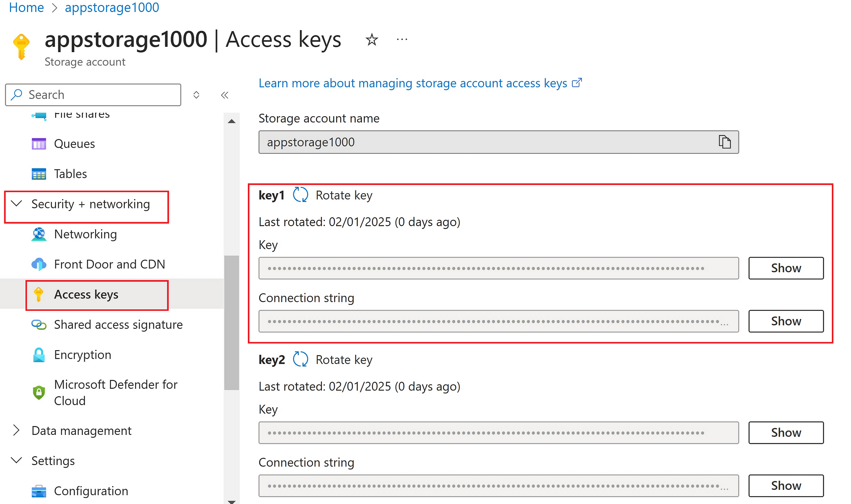Click the Queues icon in the sidebar
The width and height of the screenshot is (851, 504).
(x=39, y=144)
